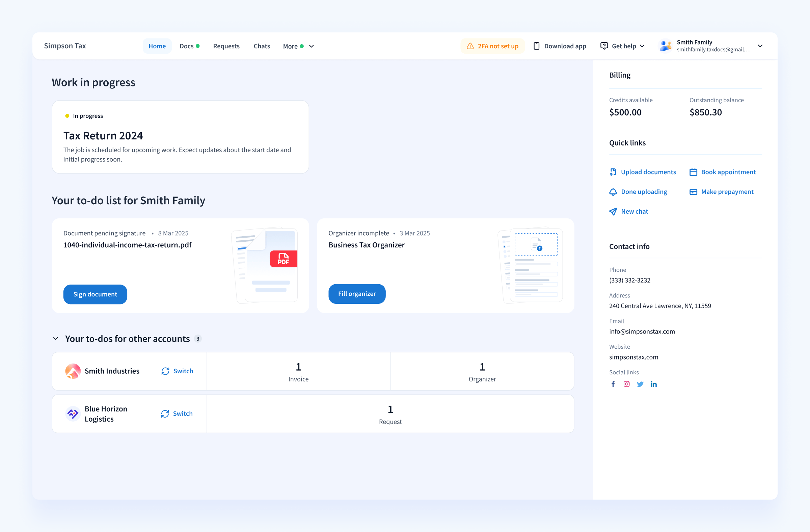This screenshot has height=532, width=810.
Task: Click the 1040-individual-income-tax-return.pdf filename
Action: point(127,245)
